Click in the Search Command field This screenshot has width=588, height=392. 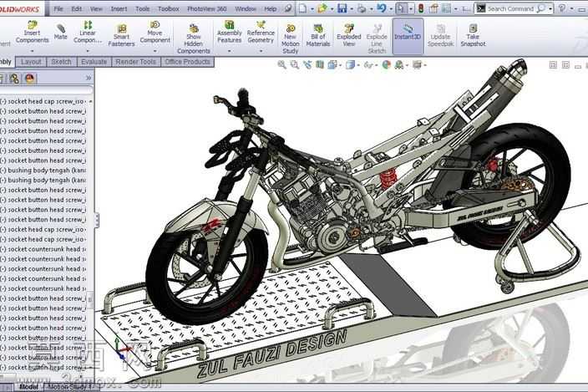point(511,8)
